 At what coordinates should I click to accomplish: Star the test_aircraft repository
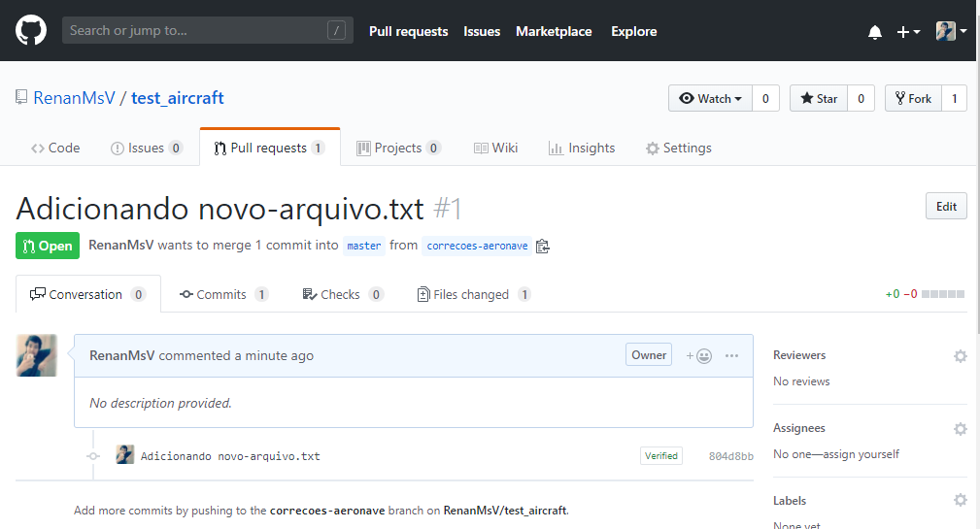point(818,98)
